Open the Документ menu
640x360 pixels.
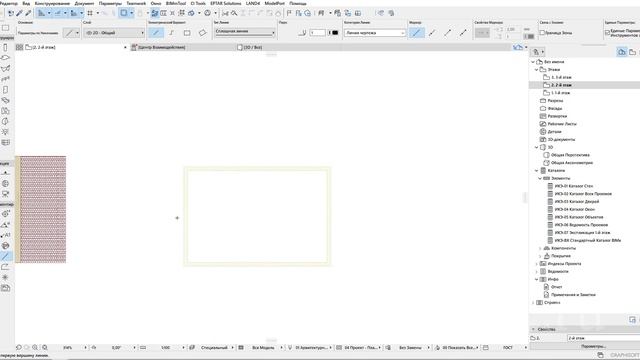pos(84,3)
